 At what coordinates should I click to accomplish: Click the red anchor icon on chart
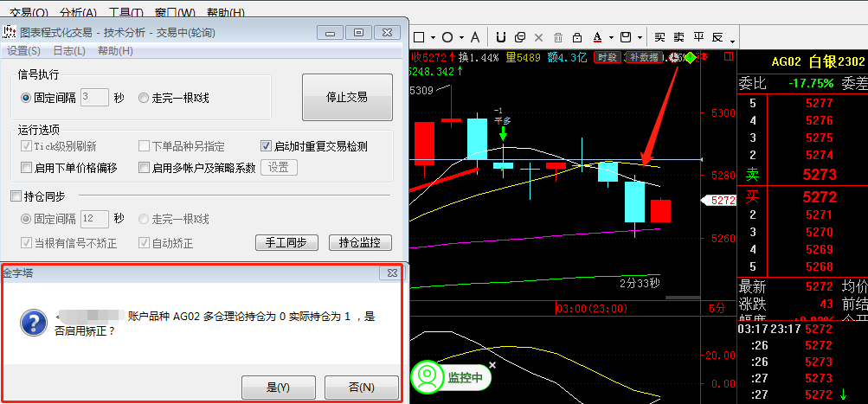pos(706,56)
